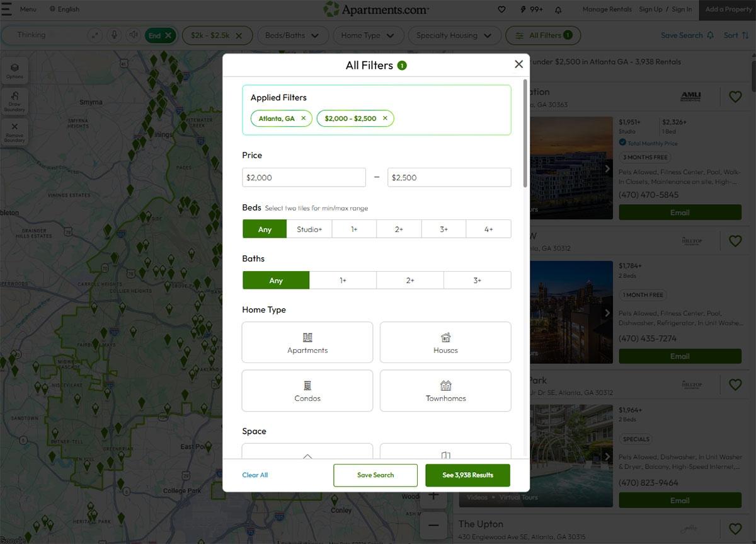756x544 pixels.
Task: Choose the Houses home type tile
Action: click(445, 342)
